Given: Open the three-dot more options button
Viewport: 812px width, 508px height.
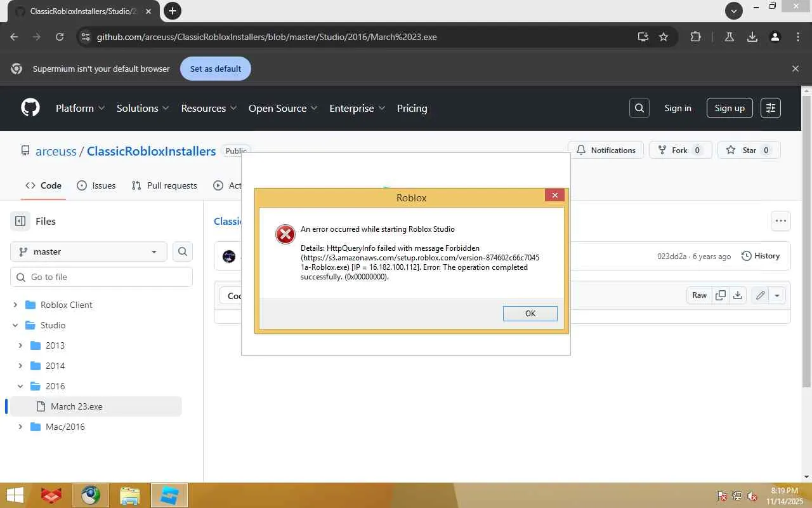Looking at the screenshot, I should tap(781, 221).
